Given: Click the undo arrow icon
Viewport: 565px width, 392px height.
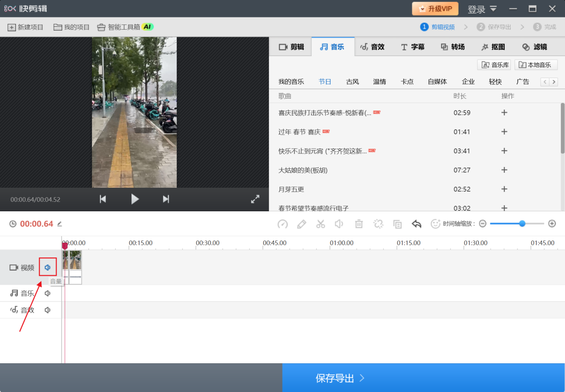Looking at the screenshot, I should click(416, 224).
